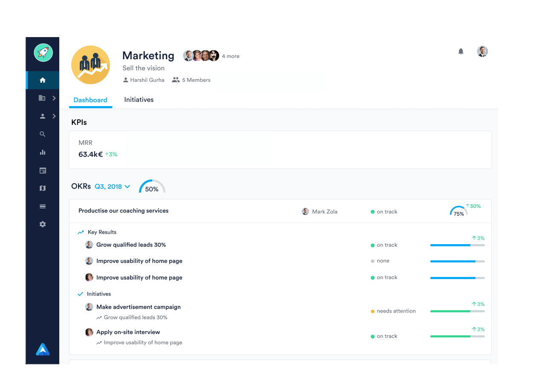
Task: Click the members group icon beside 5 Members
Action: (x=176, y=80)
